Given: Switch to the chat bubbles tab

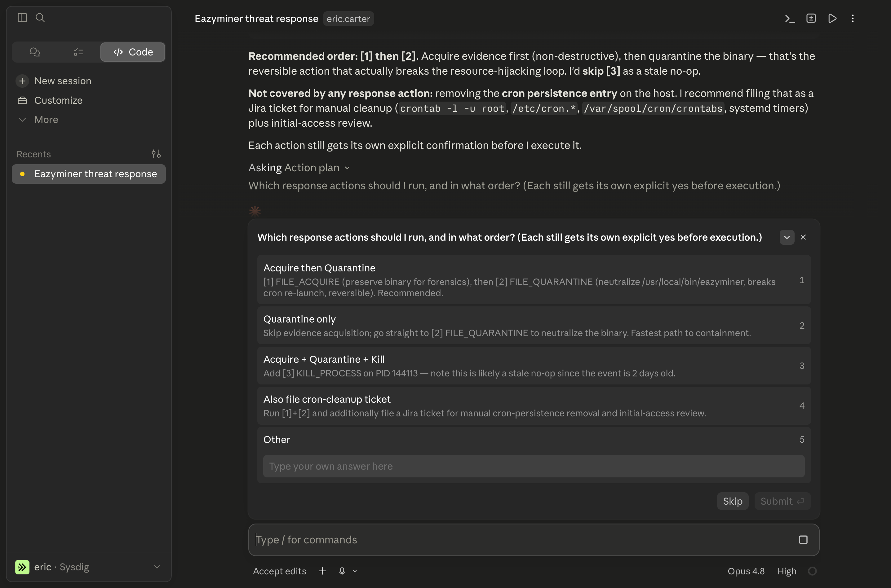Looking at the screenshot, I should (35, 52).
